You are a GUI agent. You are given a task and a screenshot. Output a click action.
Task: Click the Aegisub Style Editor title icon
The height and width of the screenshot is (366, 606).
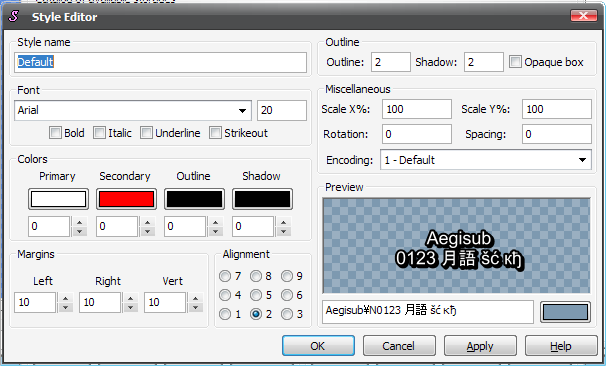click(14, 16)
